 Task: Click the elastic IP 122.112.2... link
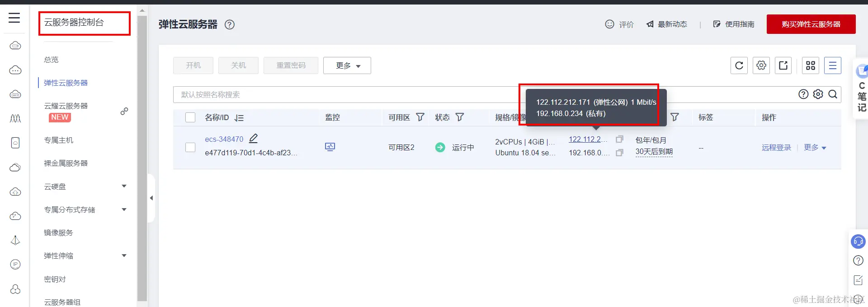click(x=588, y=140)
